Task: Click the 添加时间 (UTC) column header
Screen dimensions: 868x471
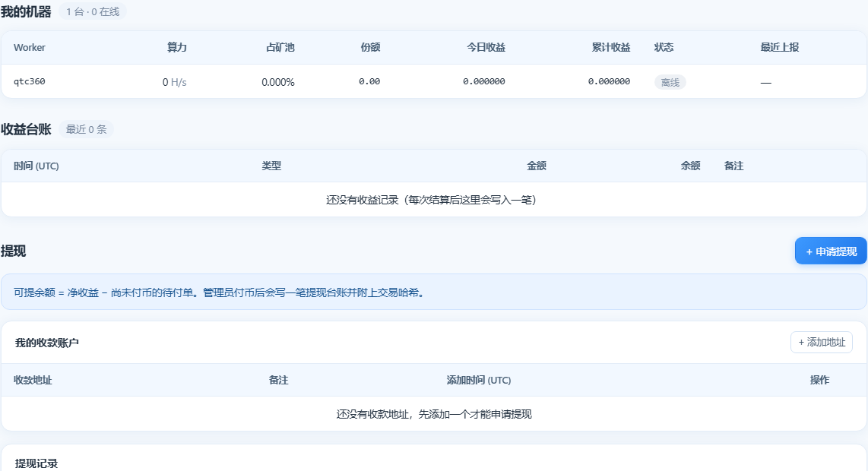Action: (x=479, y=381)
